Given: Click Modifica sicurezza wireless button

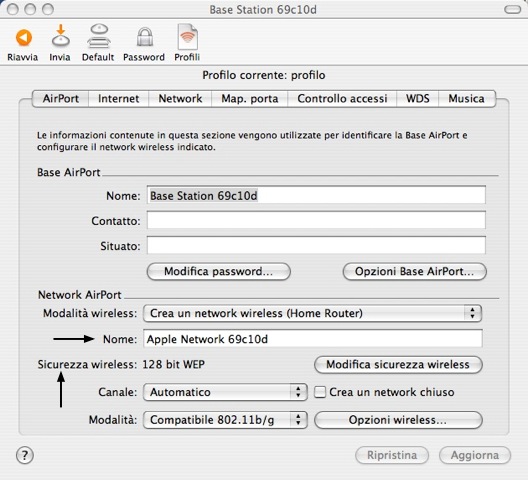Looking at the screenshot, I should (398, 364).
